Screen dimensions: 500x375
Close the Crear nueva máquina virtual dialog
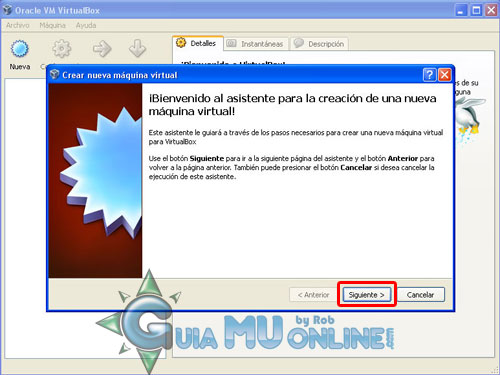pos(444,75)
